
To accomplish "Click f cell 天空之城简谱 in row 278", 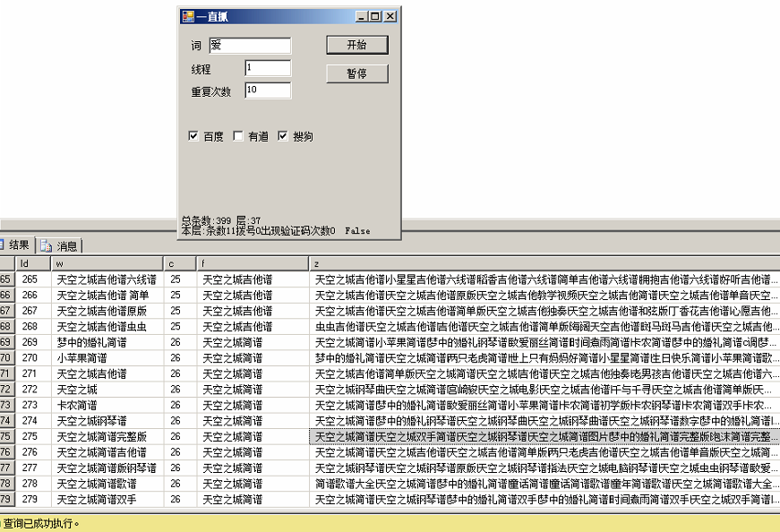I will point(253,484).
